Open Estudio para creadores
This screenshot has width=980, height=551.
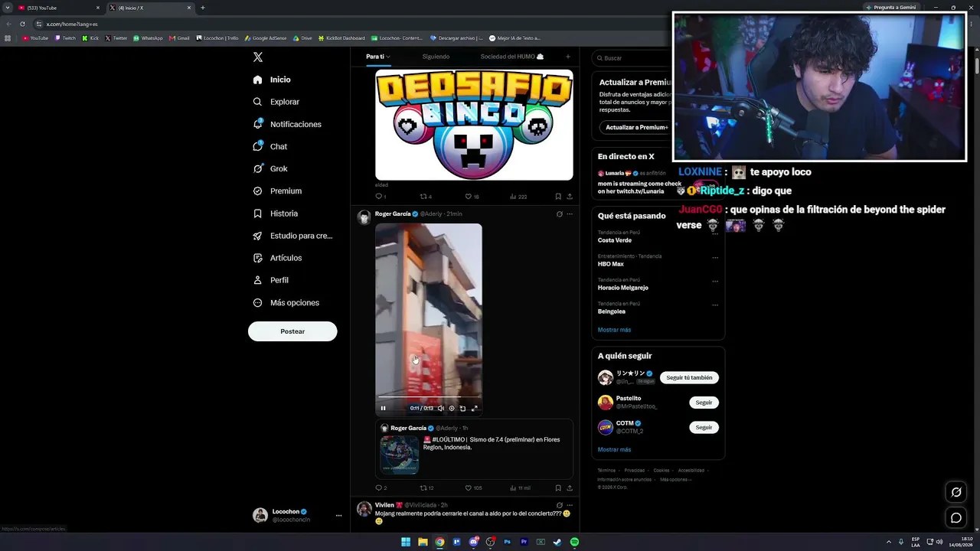(x=292, y=236)
